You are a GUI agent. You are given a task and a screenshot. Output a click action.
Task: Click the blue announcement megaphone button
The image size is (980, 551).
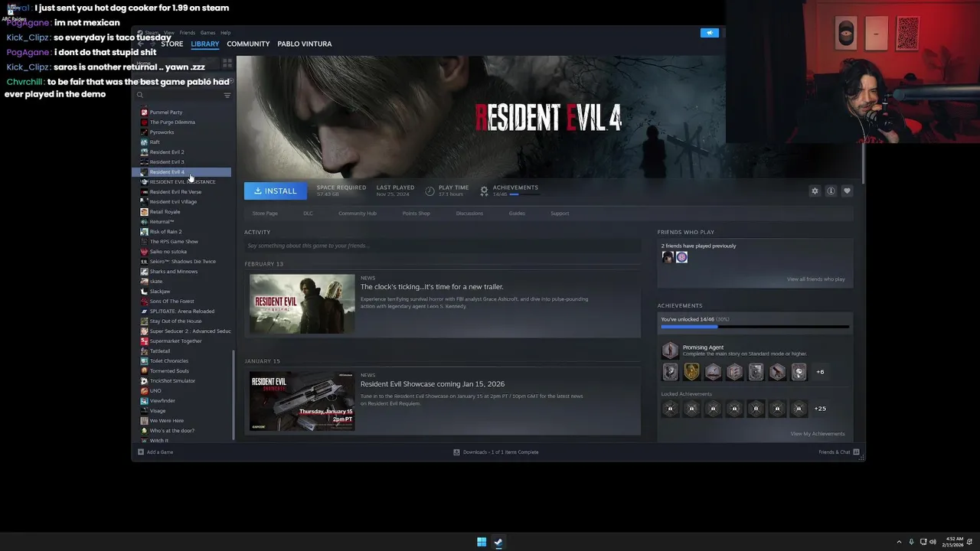click(710, 33)
